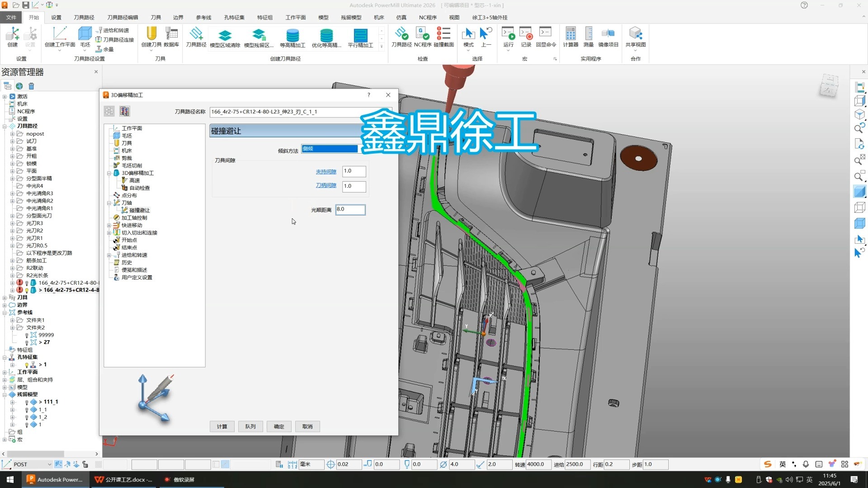
Task: Open the 仿真 ribbon tab
Action: (x=401, y=17)
